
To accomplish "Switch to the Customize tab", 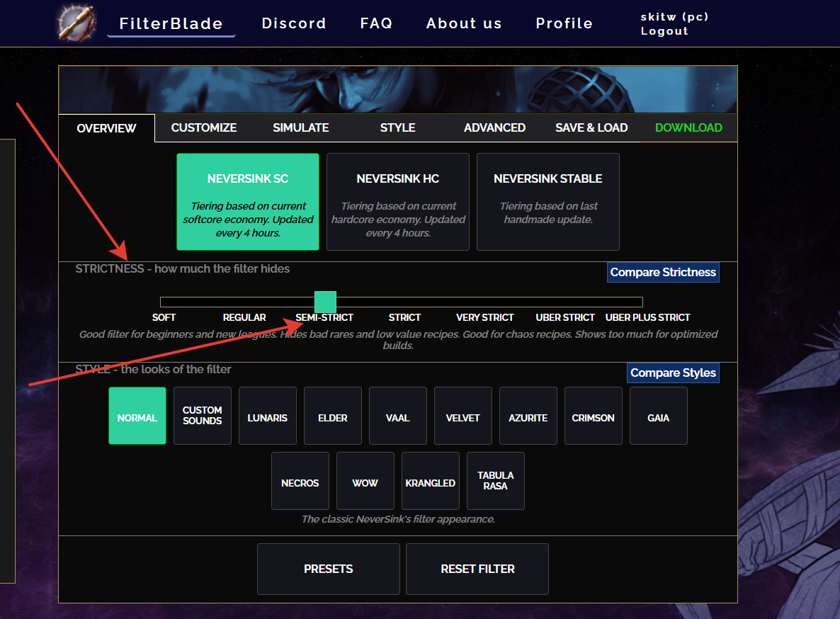I will (x=204, y=127).
